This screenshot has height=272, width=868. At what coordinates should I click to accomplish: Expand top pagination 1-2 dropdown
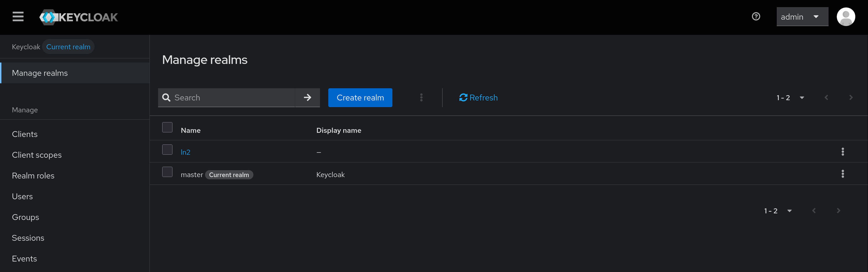pyautogui.click(x=790, y=97)
